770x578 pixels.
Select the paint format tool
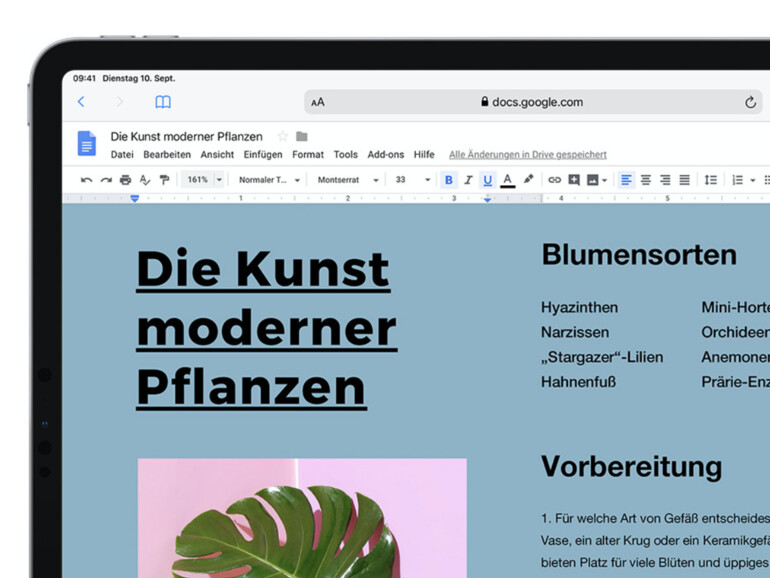tap(164, 180)
